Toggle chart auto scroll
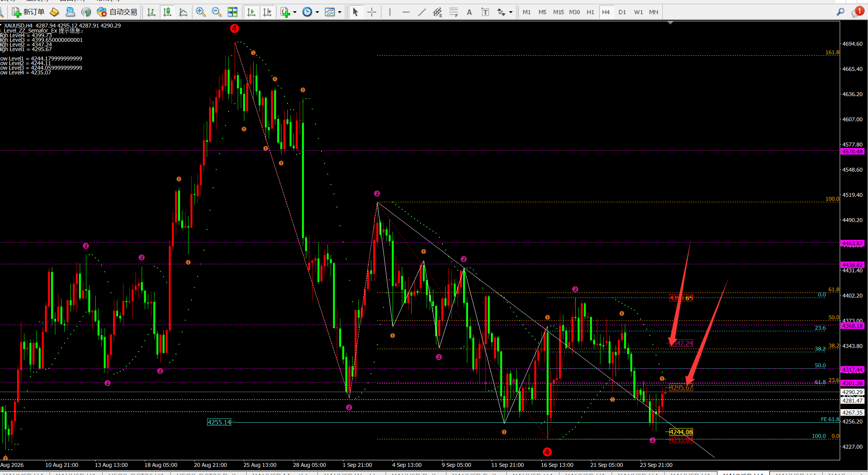The image size is (868, 475). tap(251, 12)
